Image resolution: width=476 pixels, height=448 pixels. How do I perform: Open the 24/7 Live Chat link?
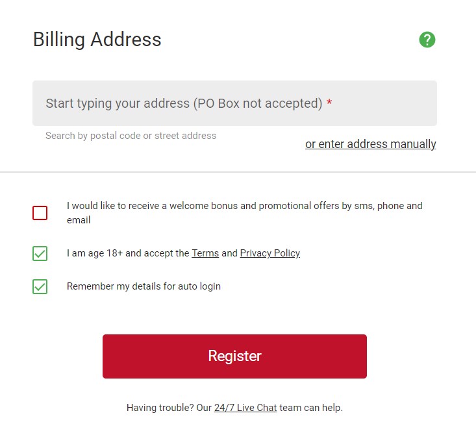pos(245,408)
